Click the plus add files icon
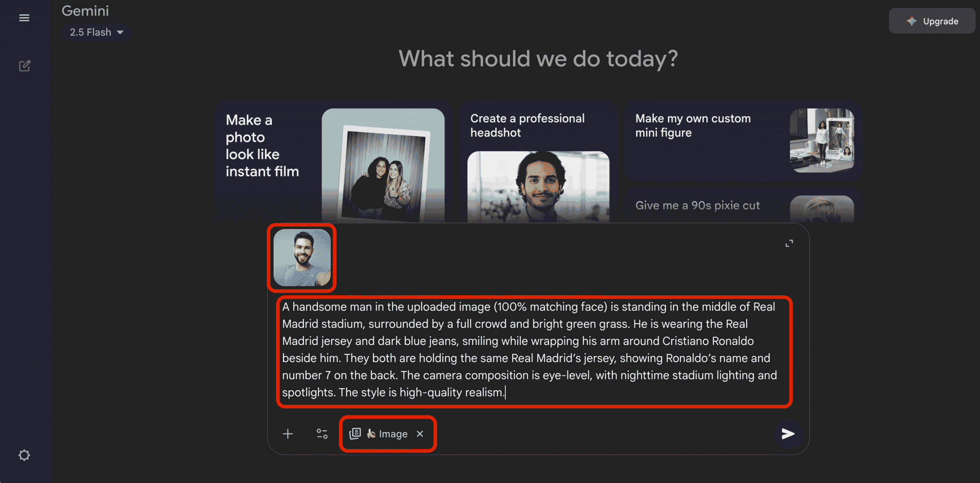 [288, 434]
